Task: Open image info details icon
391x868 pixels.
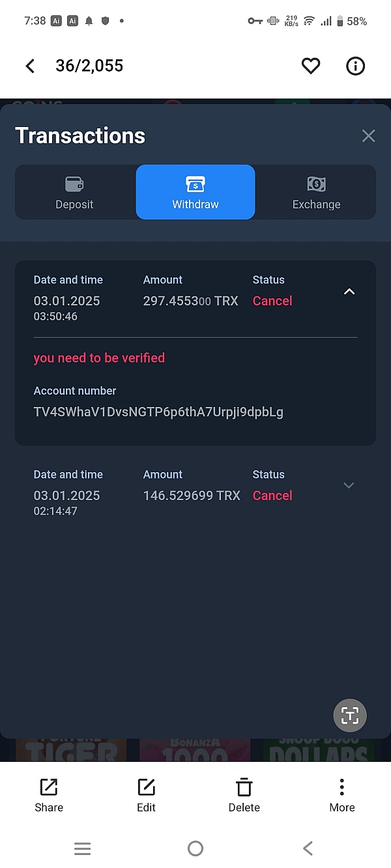Action: click(x=355, y=66)
